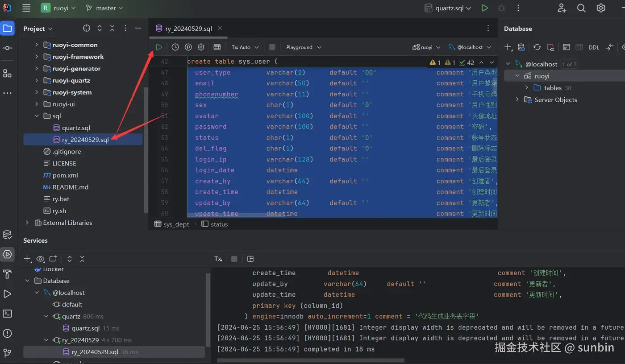Viewport: 625px width, 364px height.
Task: Show more tool windows ellipsis
Action: (7, 93)
